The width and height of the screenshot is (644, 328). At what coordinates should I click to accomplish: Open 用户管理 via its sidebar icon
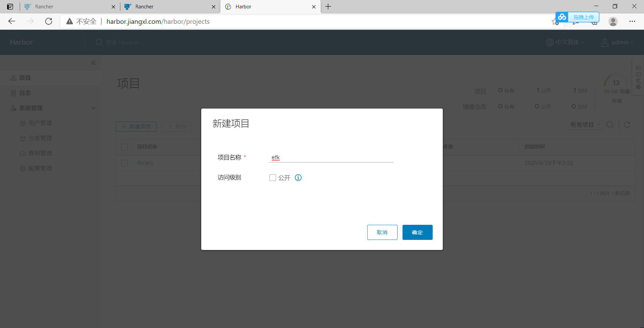pyautogui.click(x=22, y=123)
